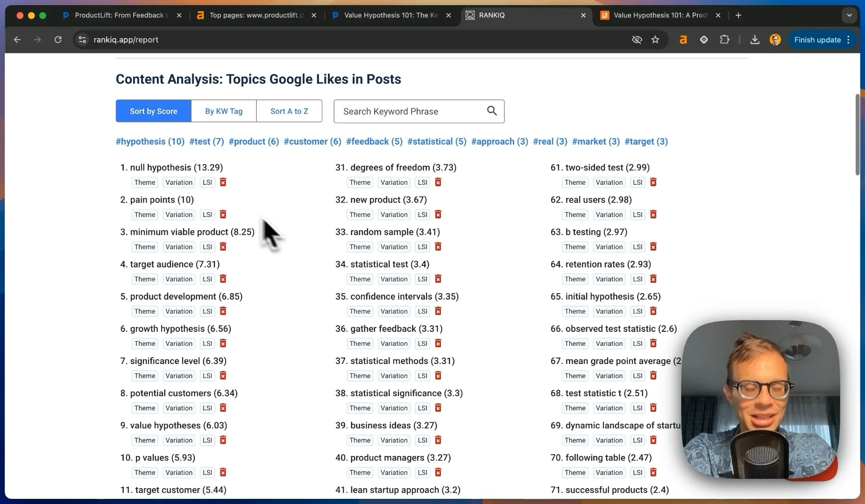Viewport: 865px width, 504px height.
Task: Open the Chrome profile avatar
Action: [775, 40]
